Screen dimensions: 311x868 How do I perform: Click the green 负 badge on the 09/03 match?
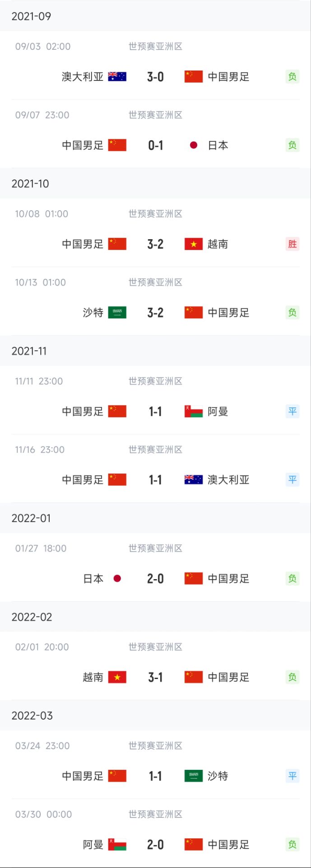[x=292, y=77]
